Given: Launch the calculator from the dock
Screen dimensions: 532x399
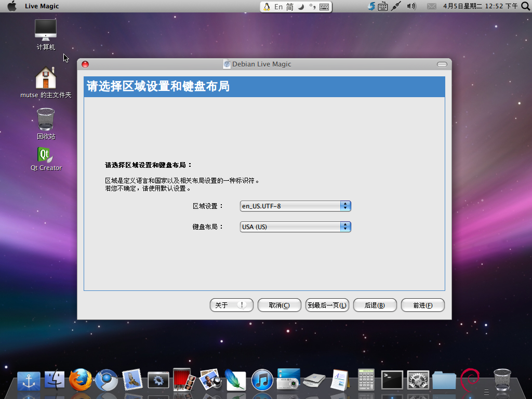Looking at the screenshot, I should pyautogui.click(x=366, y=380).
